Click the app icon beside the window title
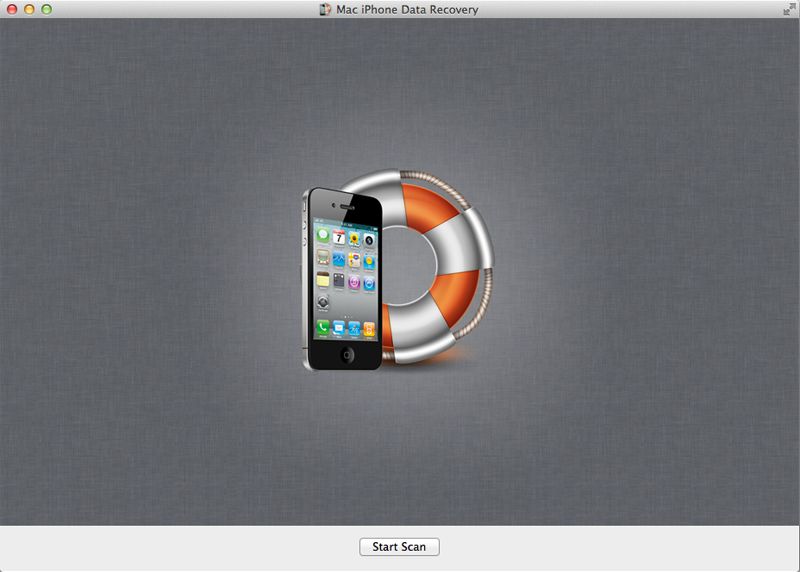This screenshot has height=572, width=800. pyautogui.click(x=324, y=9)
